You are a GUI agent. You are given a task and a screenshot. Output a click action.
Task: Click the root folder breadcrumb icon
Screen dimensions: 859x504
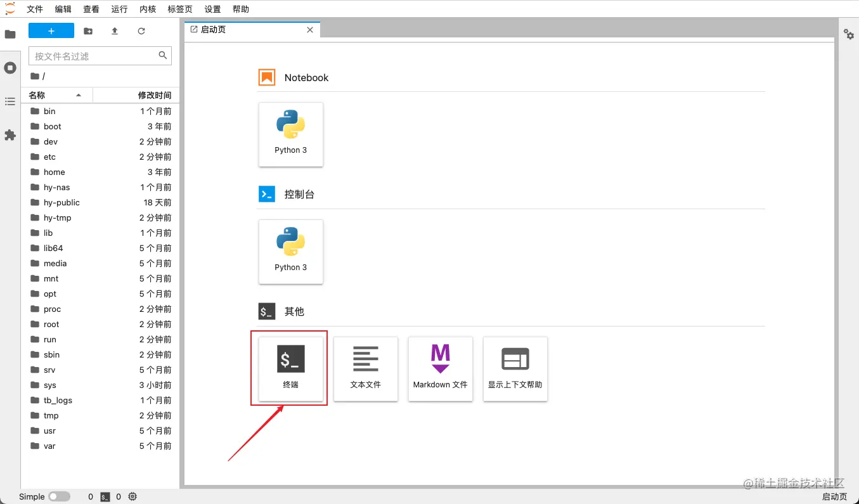pos(34,76)
